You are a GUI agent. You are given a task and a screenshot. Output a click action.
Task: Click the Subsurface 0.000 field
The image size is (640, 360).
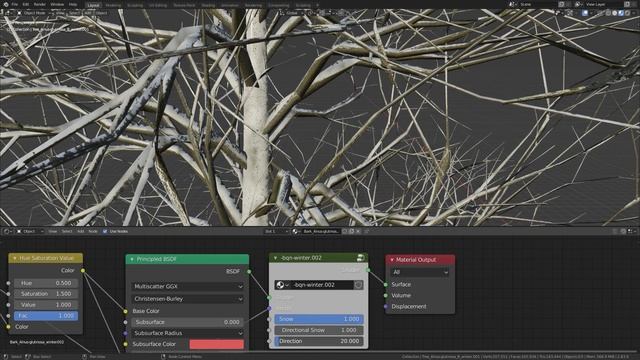point(187,322)
